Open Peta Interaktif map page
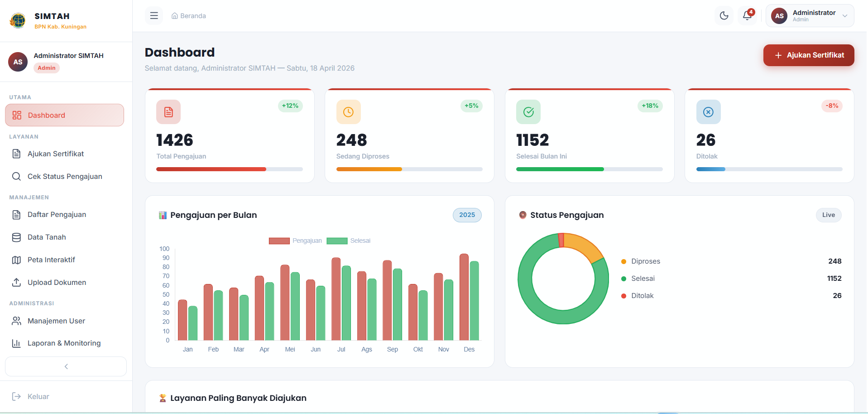 (x=64, y=260)
